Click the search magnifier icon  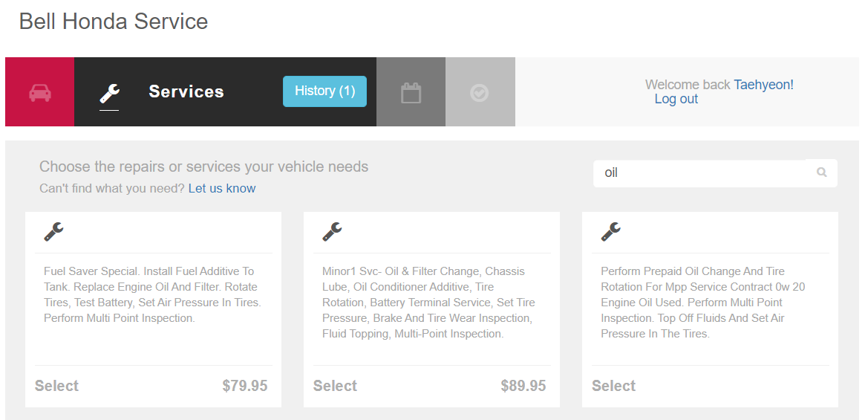click(821, 172)
